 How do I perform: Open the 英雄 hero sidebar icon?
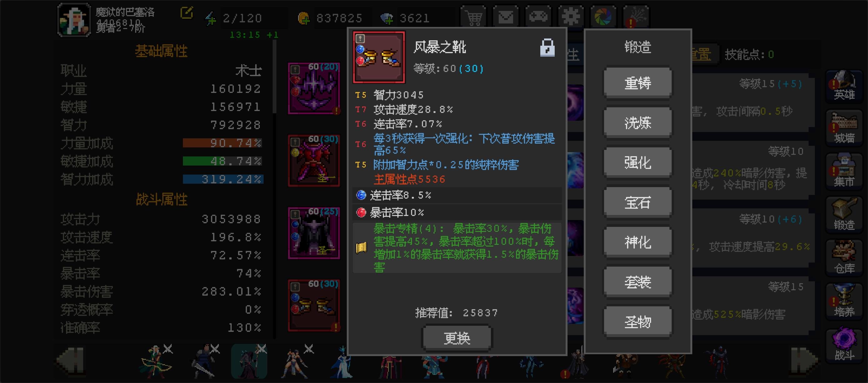point(844,85)
